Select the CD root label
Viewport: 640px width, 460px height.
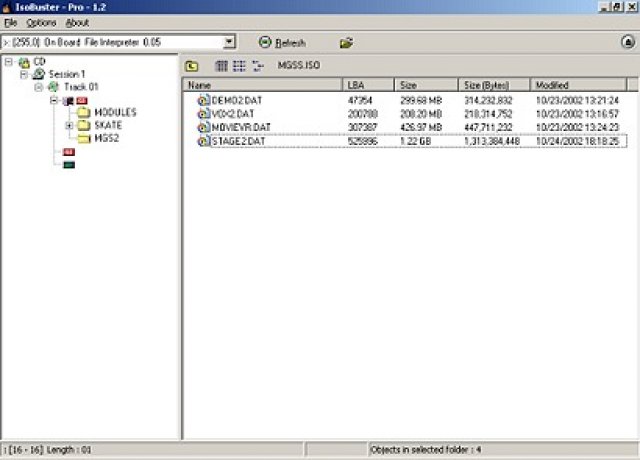(40, 62)
